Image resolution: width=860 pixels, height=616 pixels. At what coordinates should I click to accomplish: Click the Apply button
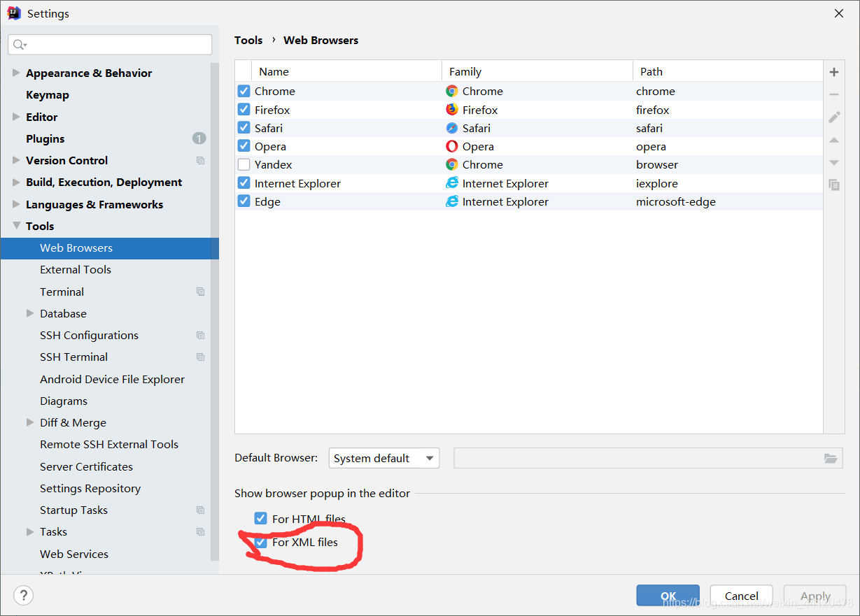[x=815, y=596]
